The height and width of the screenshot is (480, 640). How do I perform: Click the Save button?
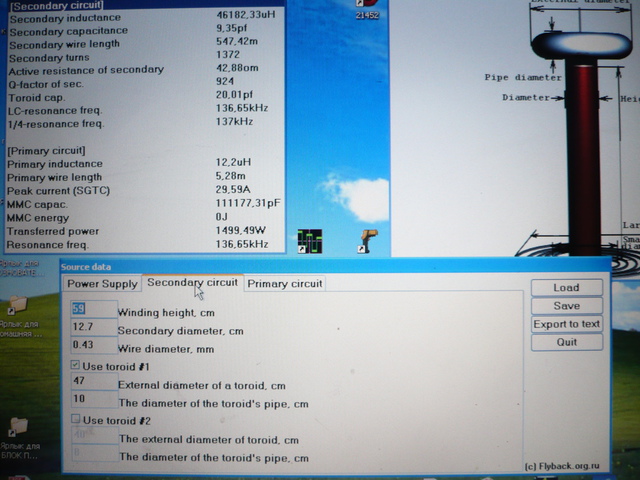tap(566, 306)
